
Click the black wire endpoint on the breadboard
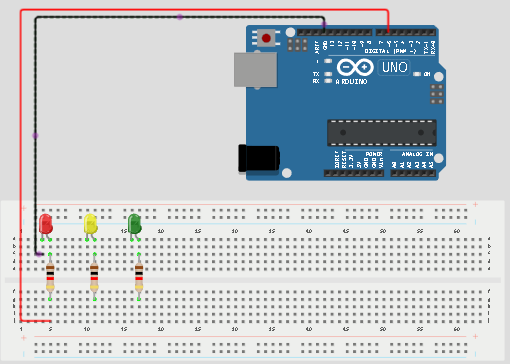(x=39, y=254)
